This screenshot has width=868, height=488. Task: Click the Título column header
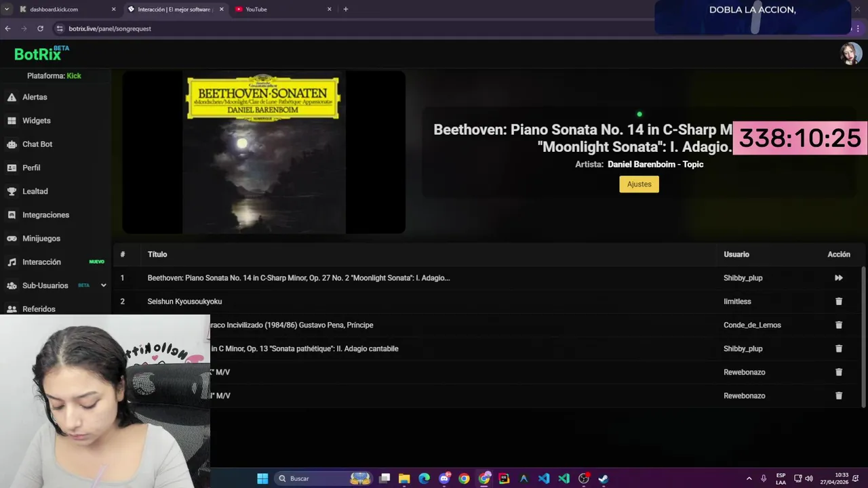coord(157,254)
